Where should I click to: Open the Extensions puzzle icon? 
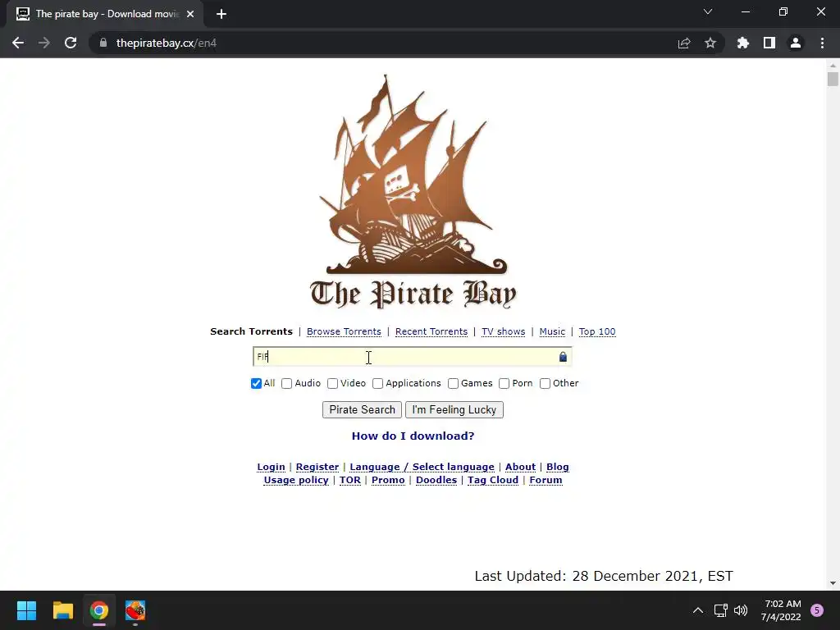[743, 43]
